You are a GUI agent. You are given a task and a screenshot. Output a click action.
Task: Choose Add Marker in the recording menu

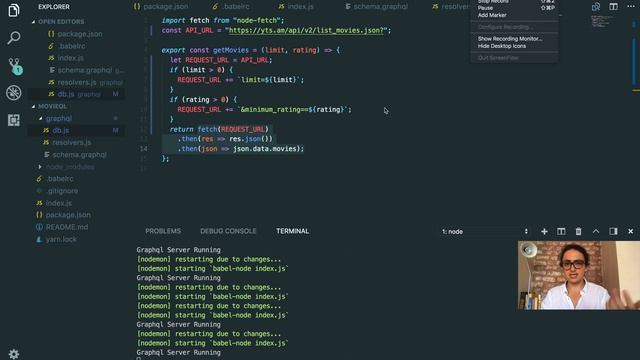514,15
